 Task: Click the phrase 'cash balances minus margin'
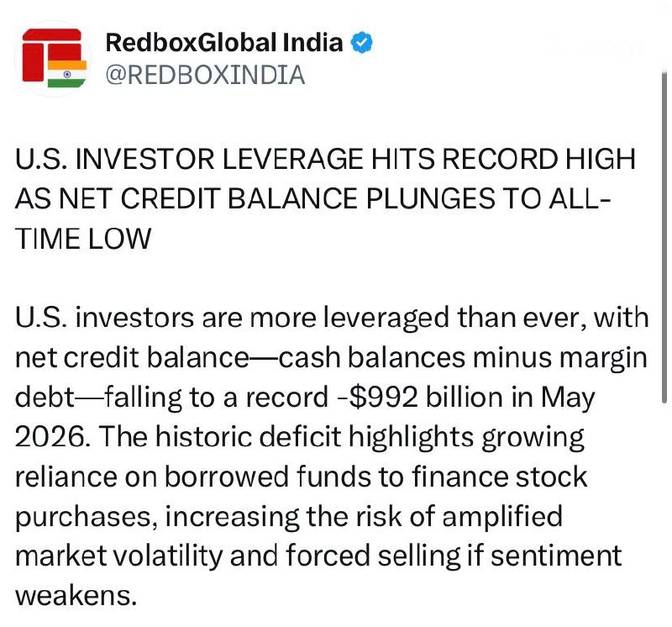[x=463, y=358]
